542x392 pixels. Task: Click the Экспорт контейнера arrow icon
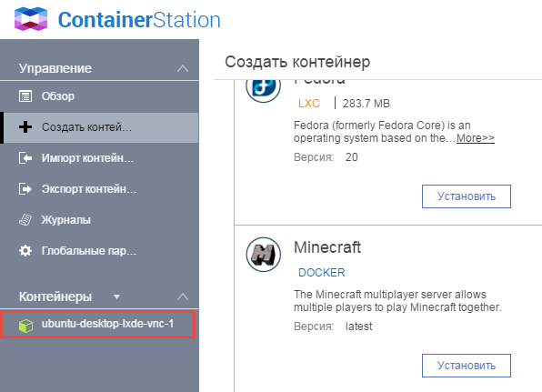coord(25,189)
